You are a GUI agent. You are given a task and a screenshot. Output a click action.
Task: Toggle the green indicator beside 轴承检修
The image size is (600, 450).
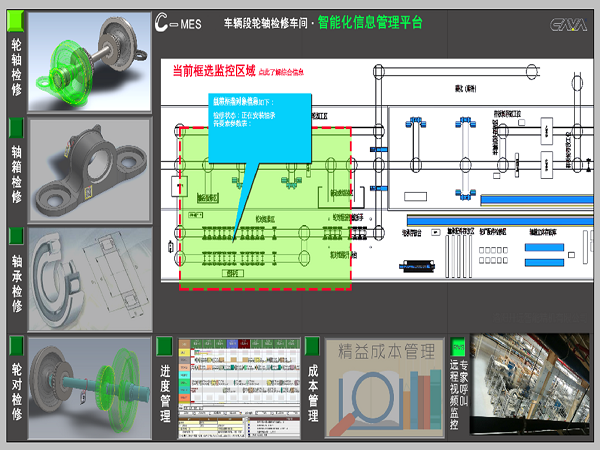pos(16,236)
